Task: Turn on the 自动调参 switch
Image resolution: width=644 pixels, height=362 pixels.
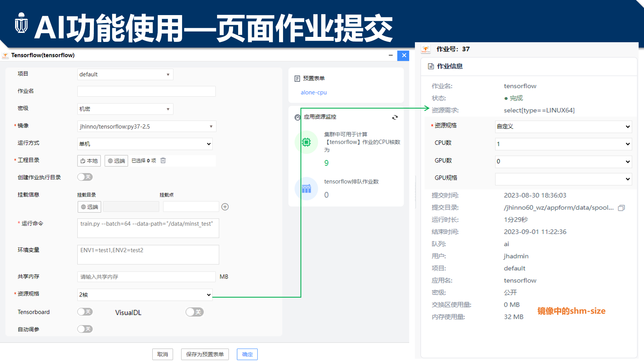Action: (x=85, y=329)
